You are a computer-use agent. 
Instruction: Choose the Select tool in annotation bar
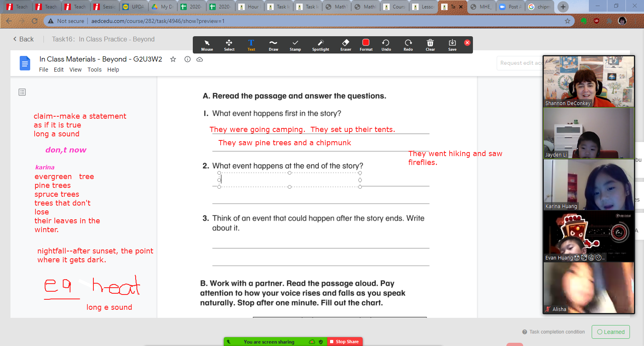click(229, 45)
